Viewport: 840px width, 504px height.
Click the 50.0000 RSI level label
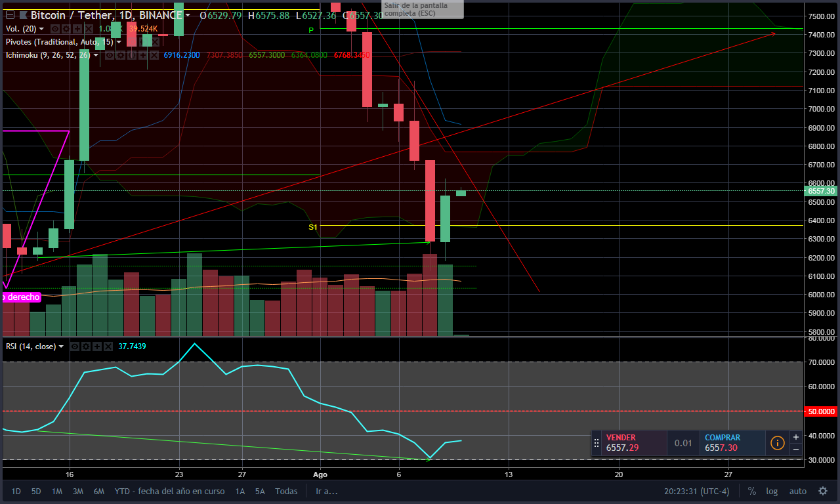[822, 411]
